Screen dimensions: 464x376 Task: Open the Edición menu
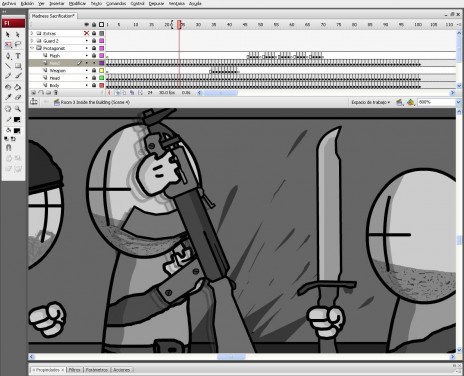click(27, 4)
